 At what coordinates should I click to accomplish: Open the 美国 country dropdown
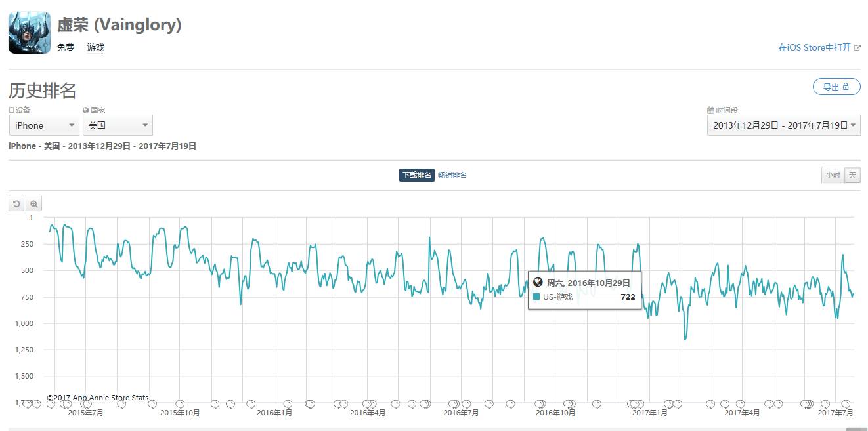click(x=118, y=125)
